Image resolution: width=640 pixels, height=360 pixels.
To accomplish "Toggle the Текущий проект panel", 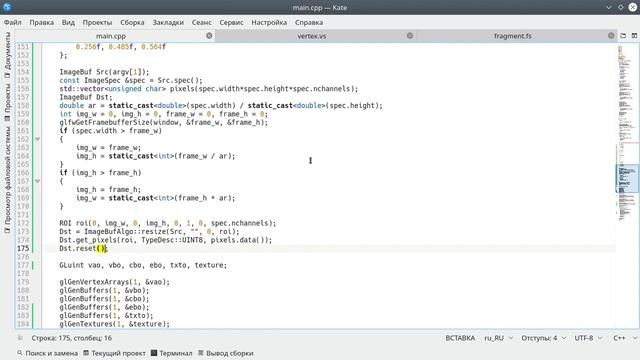I will coord(114,353).
